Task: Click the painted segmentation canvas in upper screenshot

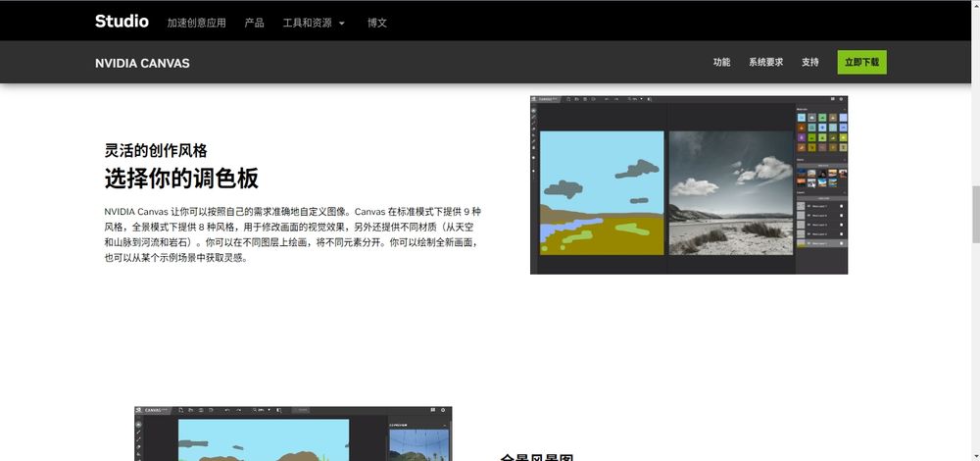Action: point(602,192)
